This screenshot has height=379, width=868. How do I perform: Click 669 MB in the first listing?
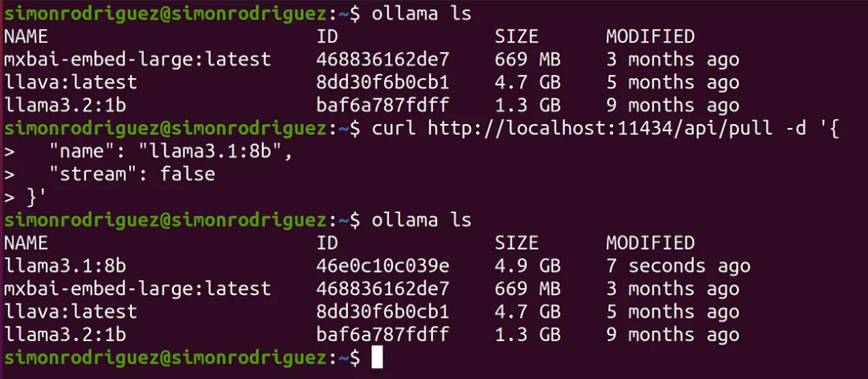pos(527,60)
